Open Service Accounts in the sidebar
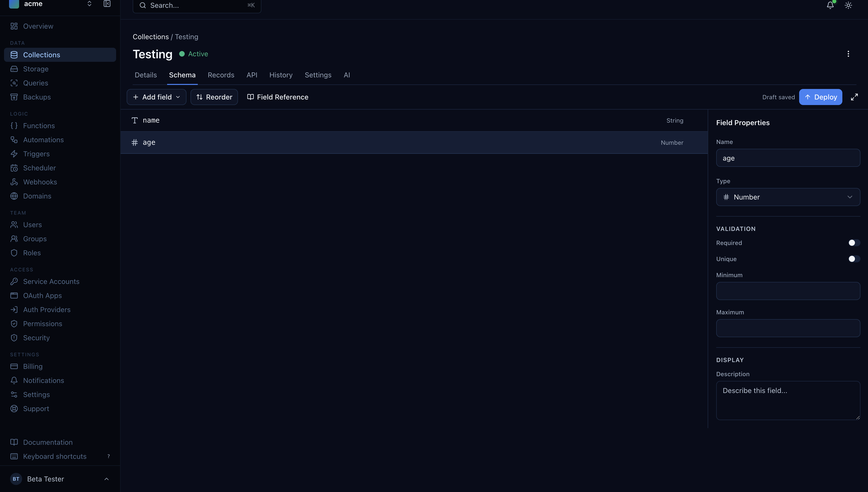The image size is (868, 492). click(51, 281)
